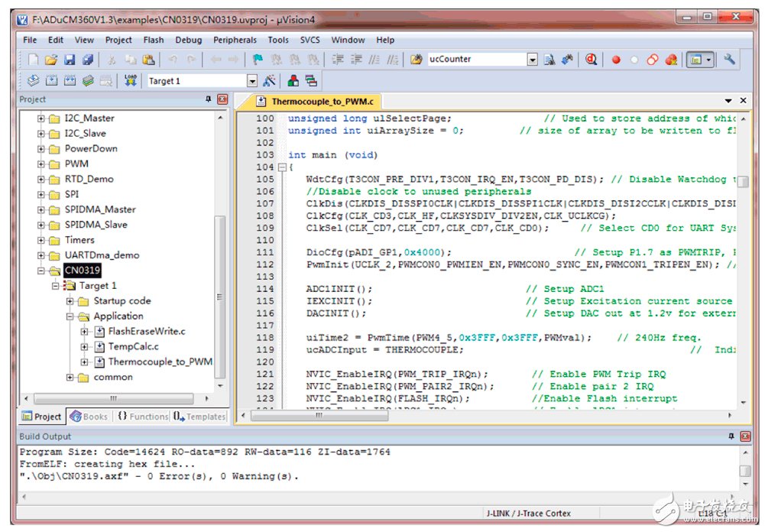Set a bookmark with the flag icon
This screenshot has height=532, width=765.
(x=258, y=60)
